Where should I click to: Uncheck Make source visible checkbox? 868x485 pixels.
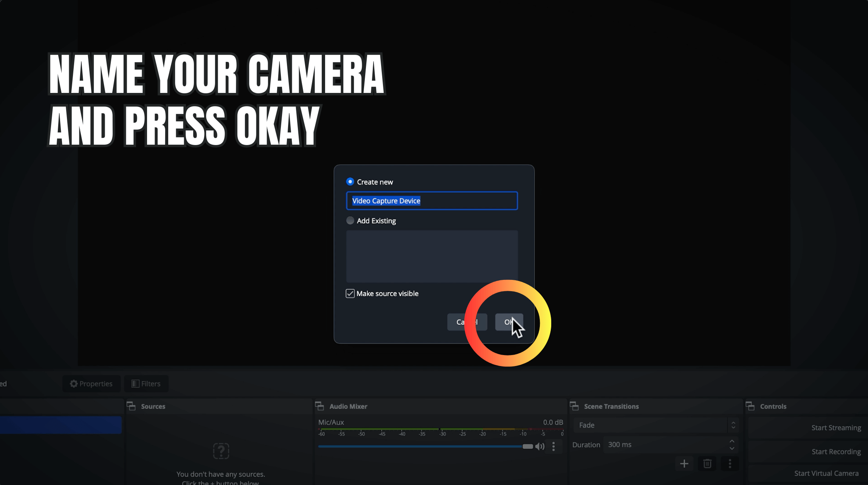point(350,293)
